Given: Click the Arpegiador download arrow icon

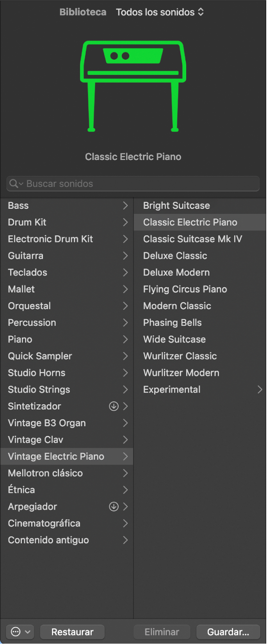Looking at the screenshot, I should [x=114, y=507].
